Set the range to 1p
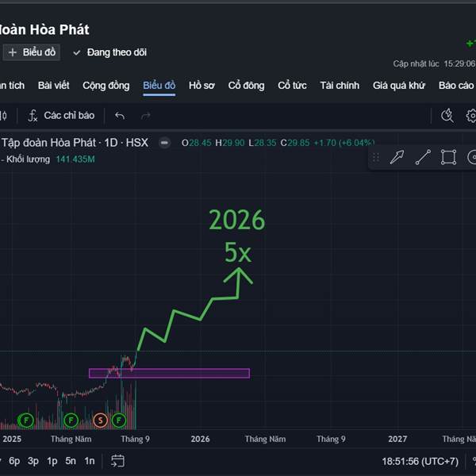 click(x=52, y=461)
